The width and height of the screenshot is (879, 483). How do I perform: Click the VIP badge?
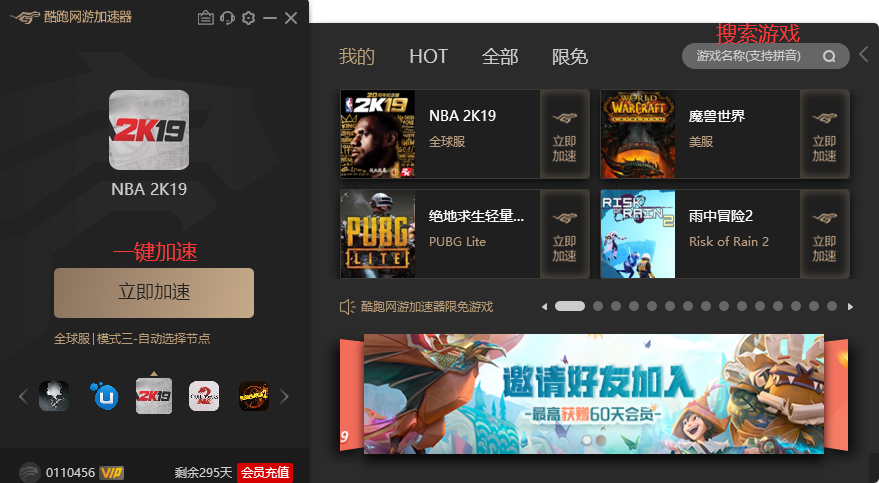point(112,472)
